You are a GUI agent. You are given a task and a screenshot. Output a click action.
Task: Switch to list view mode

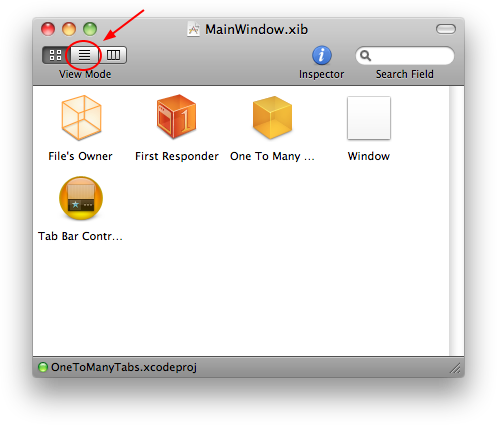click(x=84, y=55)
